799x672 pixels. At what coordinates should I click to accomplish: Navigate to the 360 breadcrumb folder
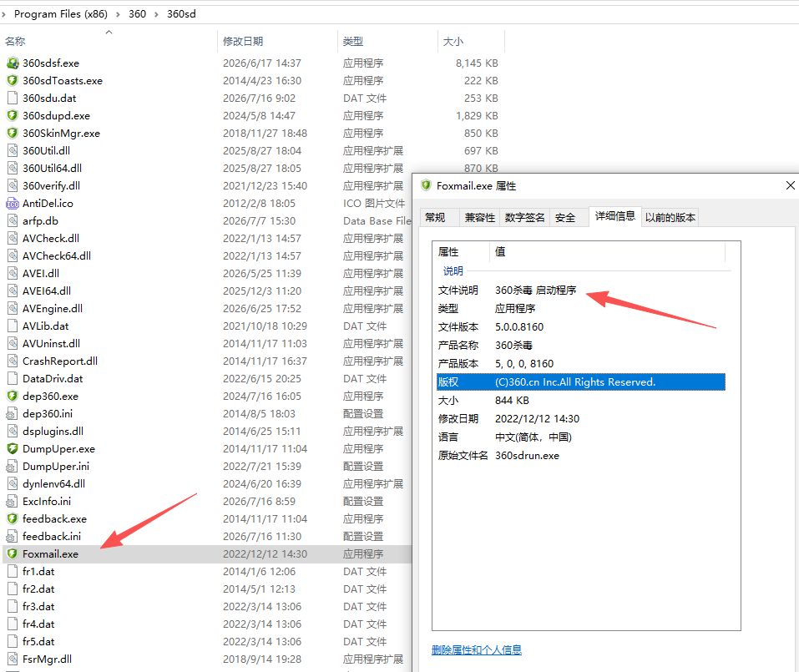(x=137, y=14)
